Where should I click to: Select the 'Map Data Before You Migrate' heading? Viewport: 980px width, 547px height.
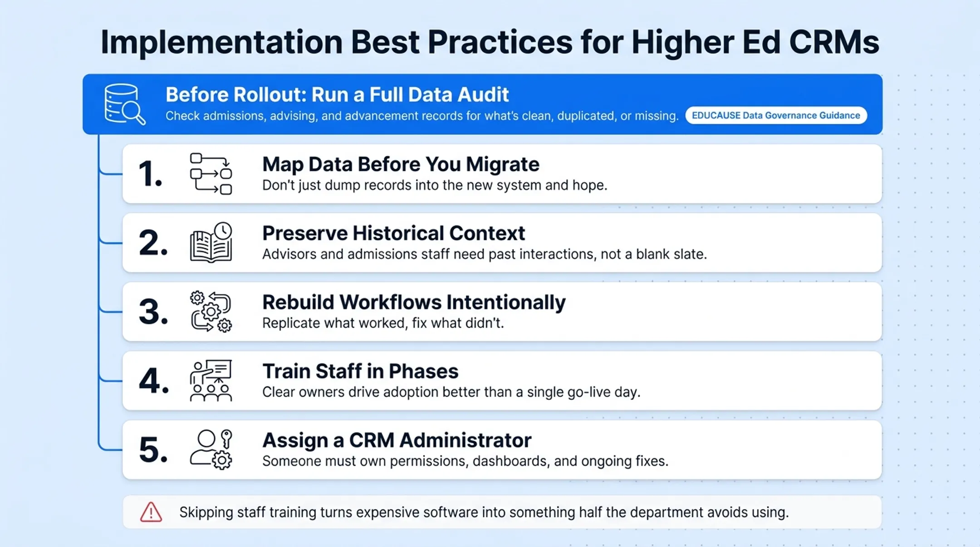click(x=401, y=164)
